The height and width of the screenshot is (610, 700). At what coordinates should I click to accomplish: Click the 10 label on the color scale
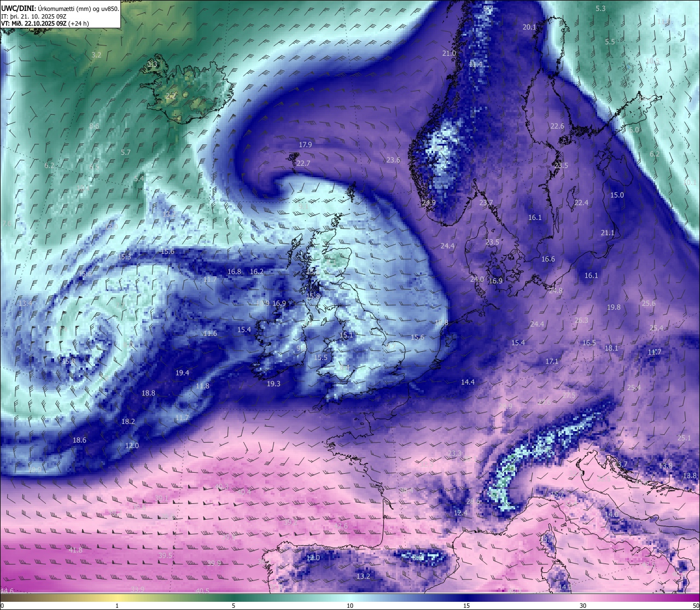tap(350, 606)
